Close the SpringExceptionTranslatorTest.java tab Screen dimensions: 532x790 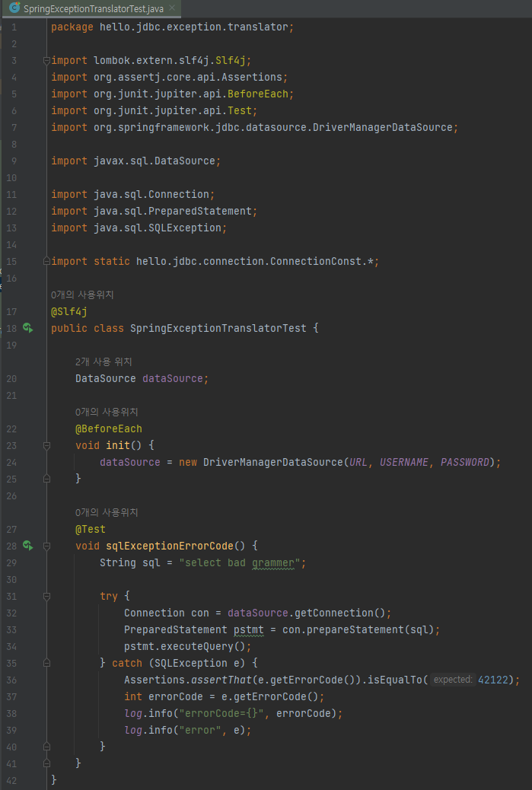pos(172,8)
